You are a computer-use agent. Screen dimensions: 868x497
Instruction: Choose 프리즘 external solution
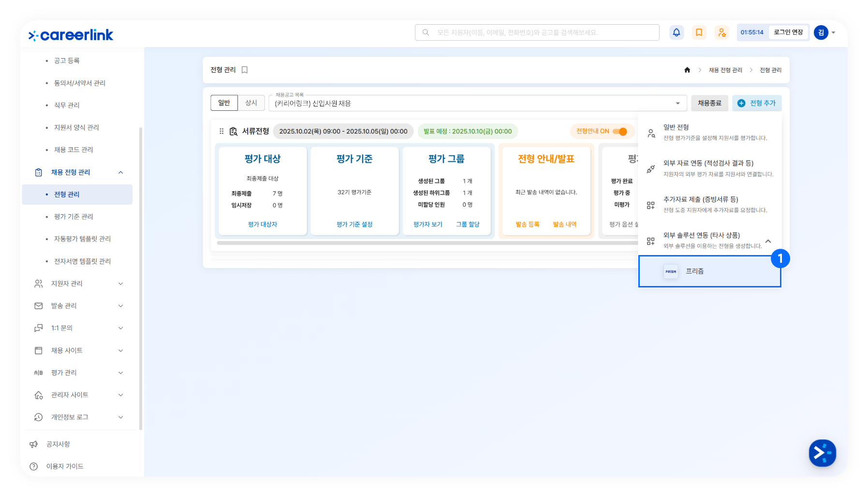coord(710,271)
